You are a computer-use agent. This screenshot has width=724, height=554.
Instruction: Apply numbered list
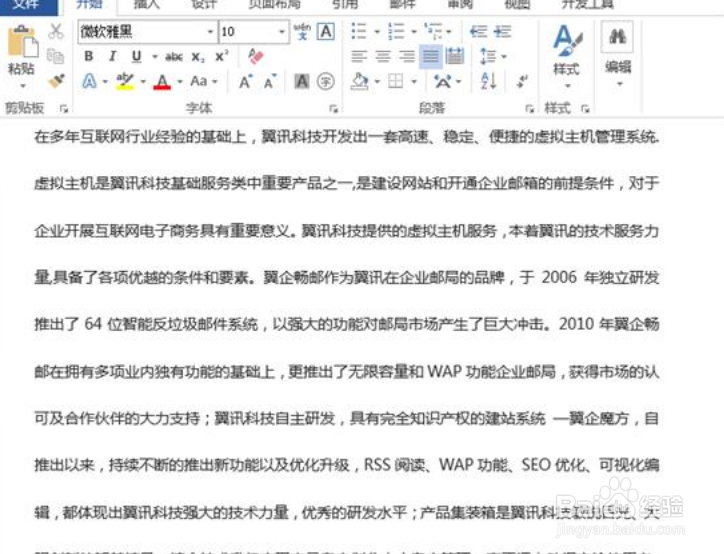[x=396, y=31]
